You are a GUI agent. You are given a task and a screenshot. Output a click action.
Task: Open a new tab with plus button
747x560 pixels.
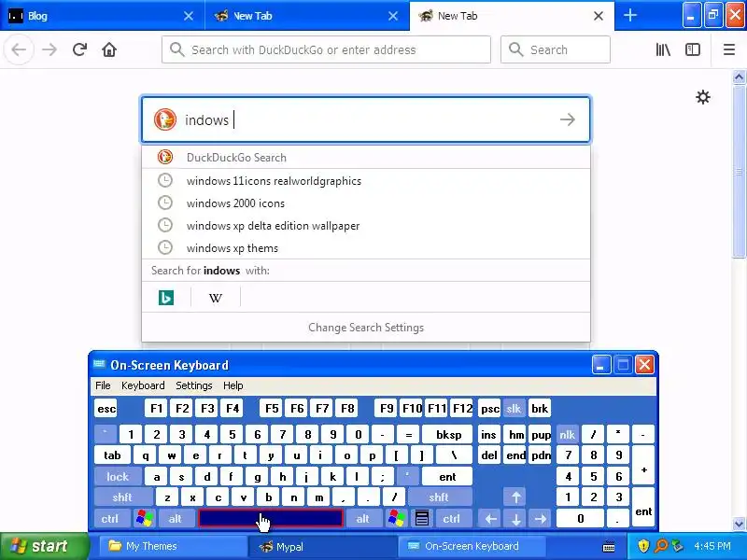coord(629,16)
